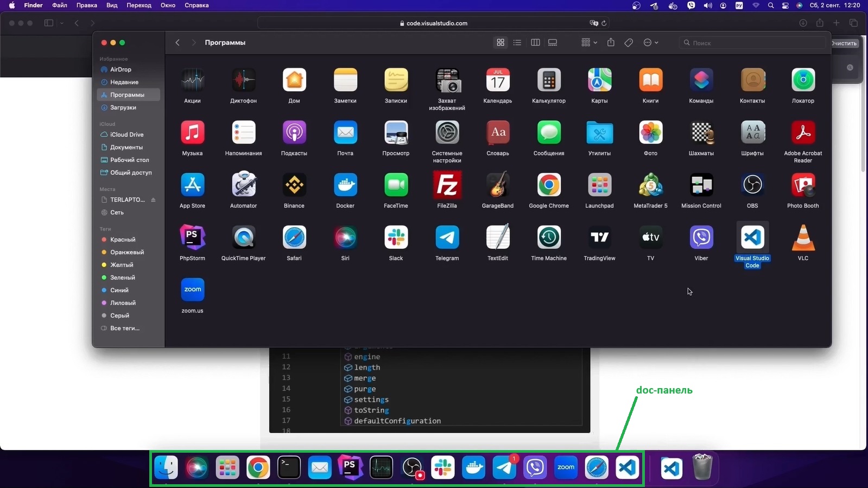This screenshot has height=488, width=868.
Task: Share selected item via Finder toolbar
Action: point(611,42)
